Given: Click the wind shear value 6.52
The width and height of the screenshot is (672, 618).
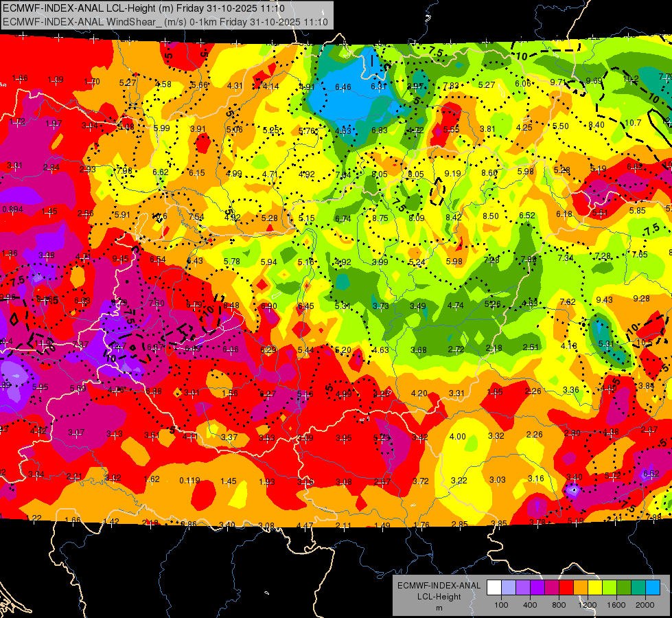Looking at the screenshot, I should click(x=527, y=216).
